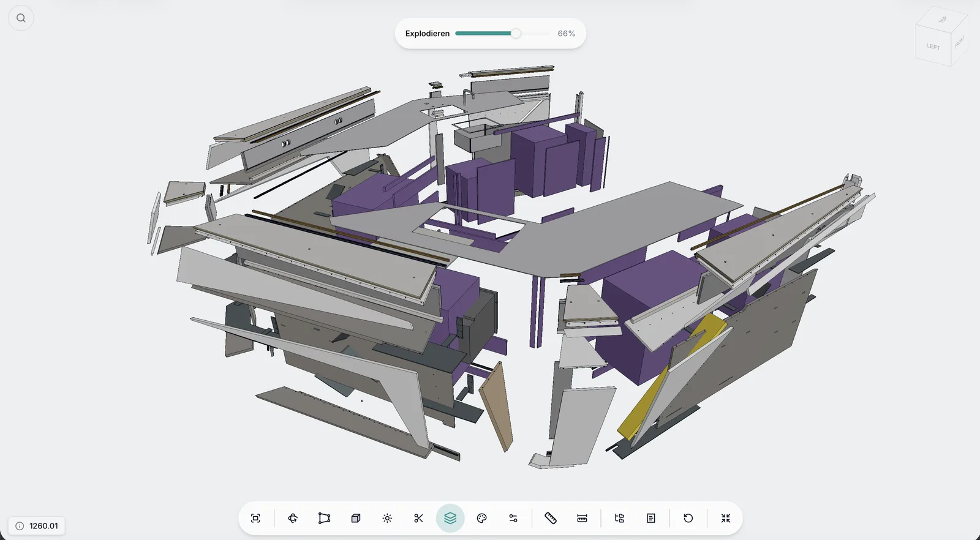Click the Explodieren slider track
The width and height of the screenshot is (980, 540).
click(502, 34)
